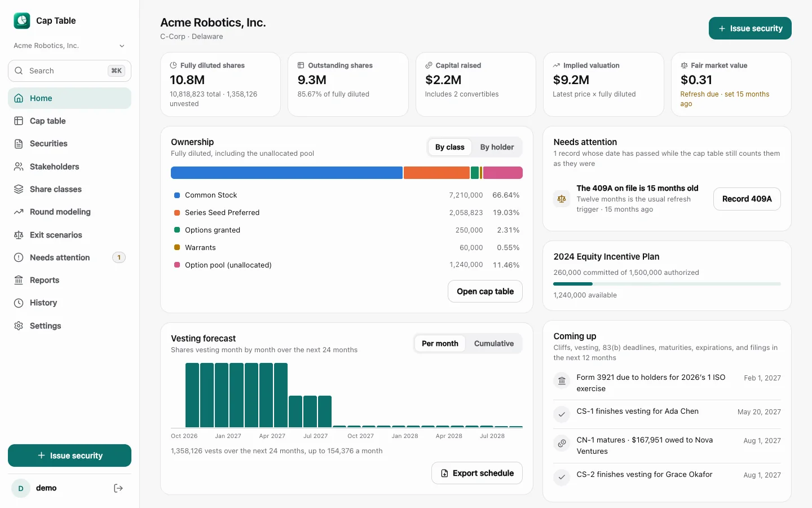The height and width of the screenshot is (508, 812).
Task: Click the Home house icon in sidebar
Action: [x=19, y=98]
